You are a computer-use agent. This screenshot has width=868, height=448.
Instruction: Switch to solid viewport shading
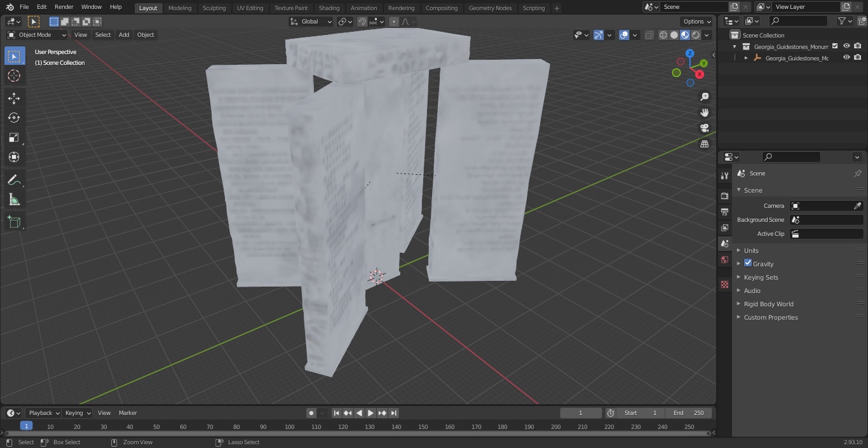coord(674,35)
